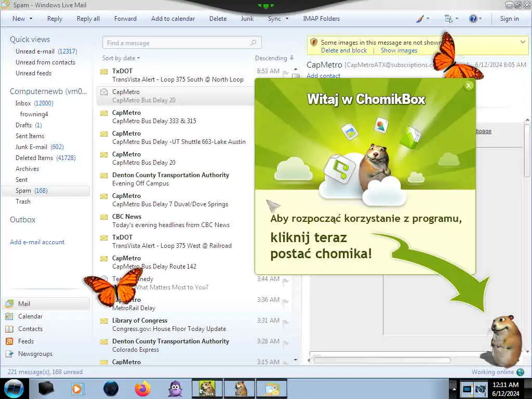Open the Calendar icon in shortcuts pane

9,316
